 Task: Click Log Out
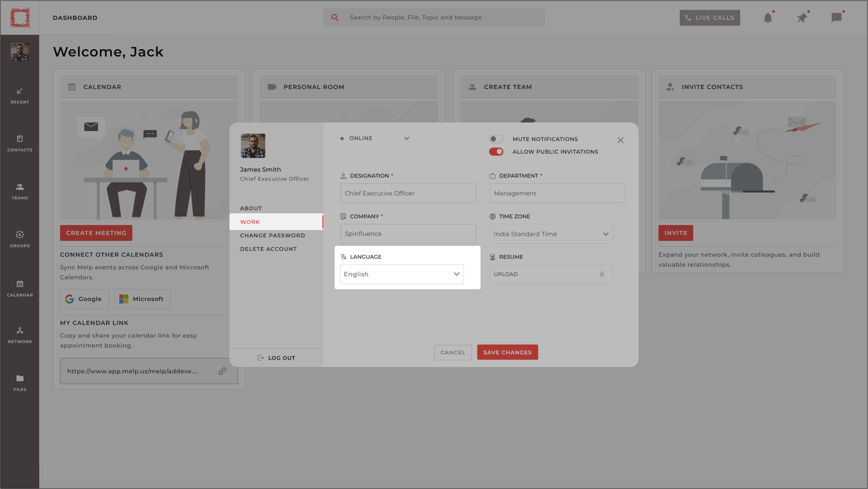276,358
